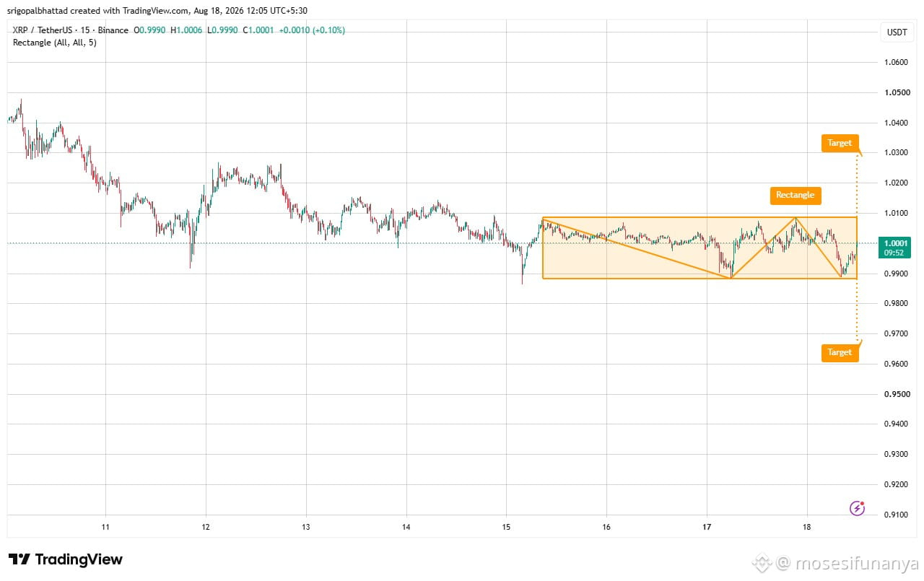The image size is (924, 581).
Task: Click the high value H1.0006
Action: click(186, 30)
